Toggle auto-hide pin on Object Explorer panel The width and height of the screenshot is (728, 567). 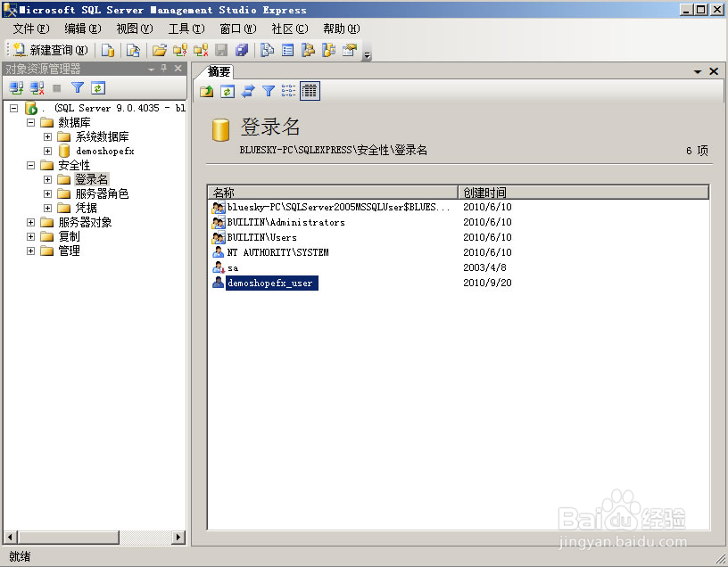[x=164, y=69]
